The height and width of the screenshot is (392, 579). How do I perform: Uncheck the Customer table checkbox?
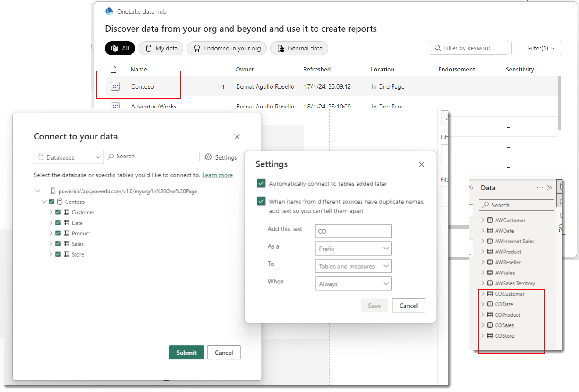coord(58,212)
